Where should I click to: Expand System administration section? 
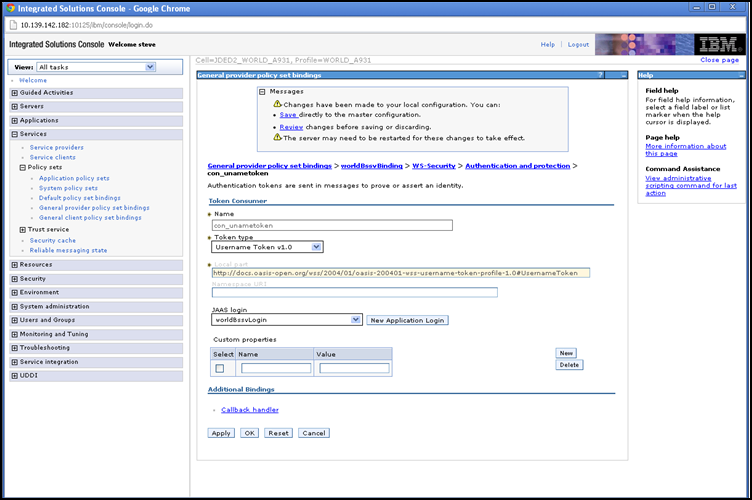pos(15,306)
